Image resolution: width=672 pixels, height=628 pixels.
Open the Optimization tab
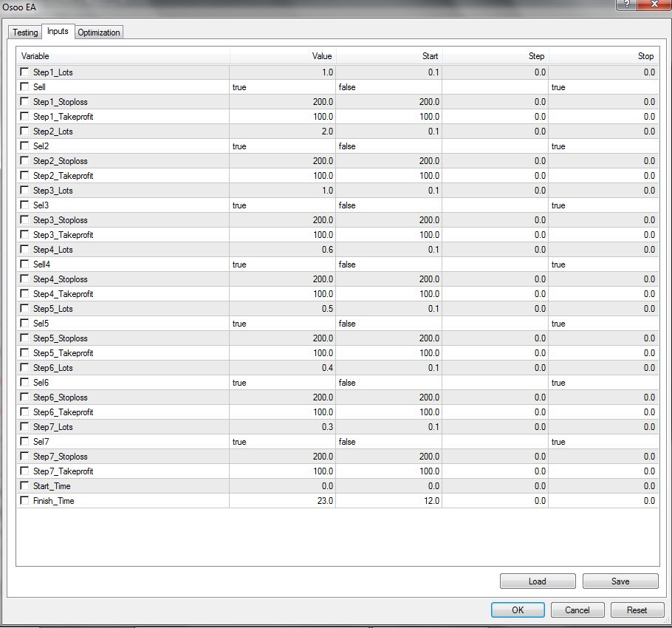pyautogui.click(x=98, y=33)
